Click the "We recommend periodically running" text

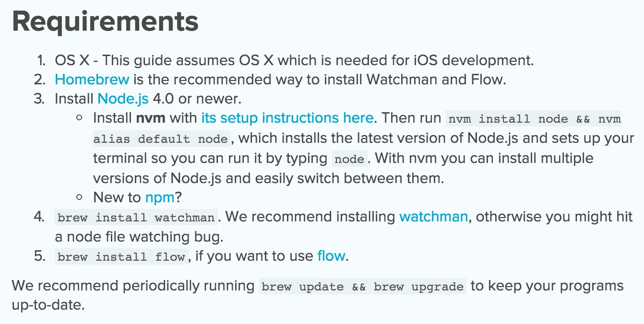133,286
